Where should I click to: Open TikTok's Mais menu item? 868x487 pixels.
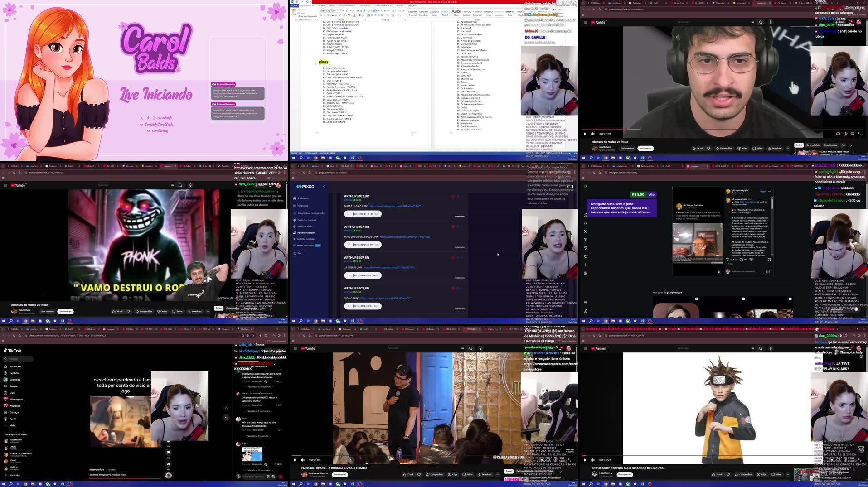12,425
